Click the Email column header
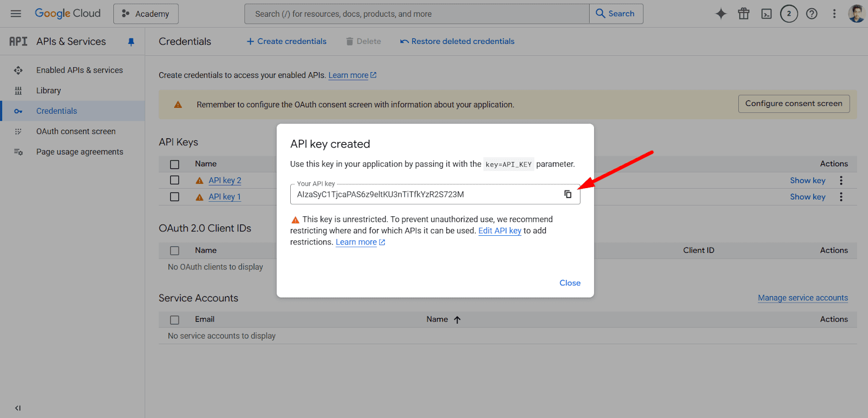The image size is (868, 418). tap(205, 319)
